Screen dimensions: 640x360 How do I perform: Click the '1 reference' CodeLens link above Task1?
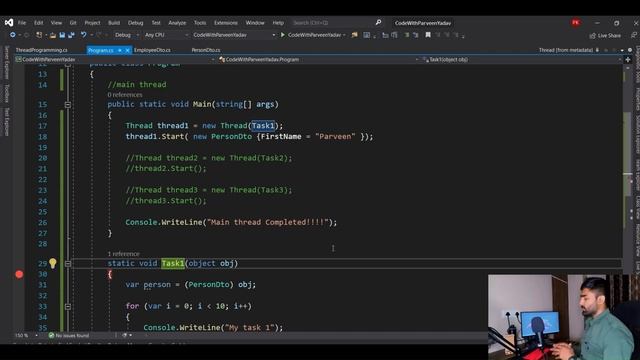pos(123,254)
